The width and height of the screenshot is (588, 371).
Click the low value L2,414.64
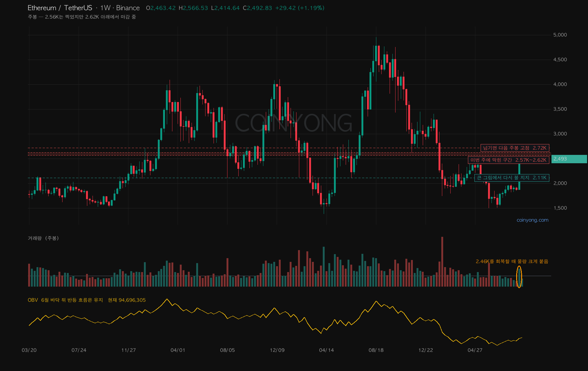pyautogui.click(x=225, y=8)
